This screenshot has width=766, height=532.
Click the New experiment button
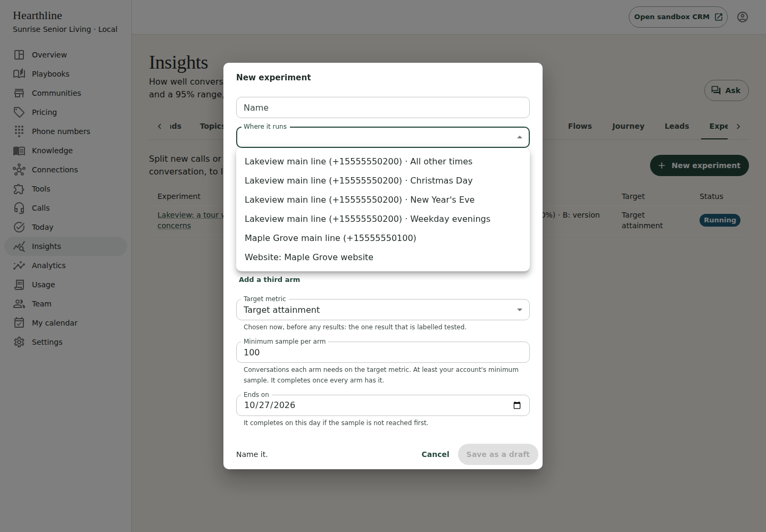[x=699, y=165]
